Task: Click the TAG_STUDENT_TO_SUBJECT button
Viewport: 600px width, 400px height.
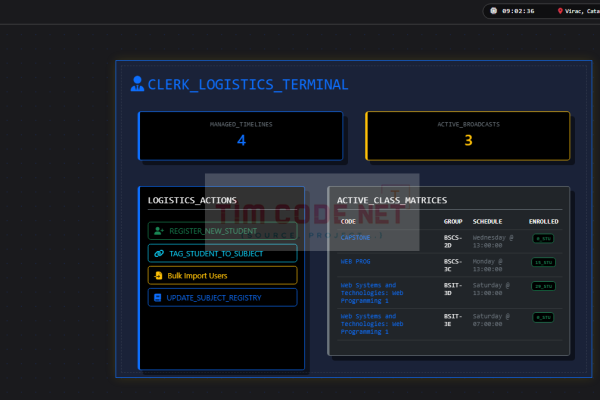Action: pos(222,253)
